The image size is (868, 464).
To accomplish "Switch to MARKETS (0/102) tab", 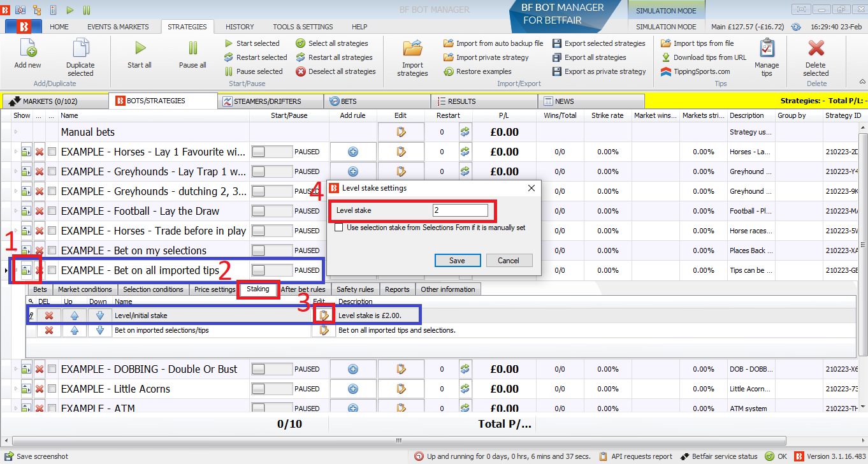I will click(55, 101).
